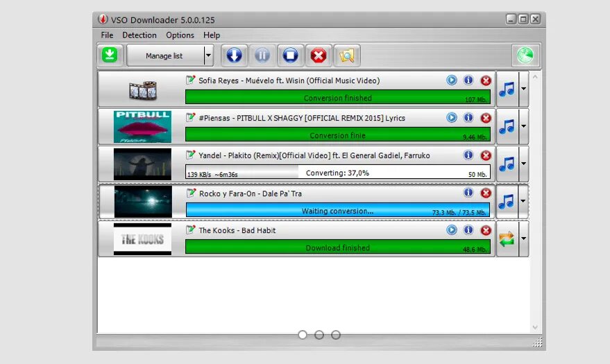610x364 pixels.
Task: Delete the Rocko y Fara-On entry
Action: click(x=486, y=193)
